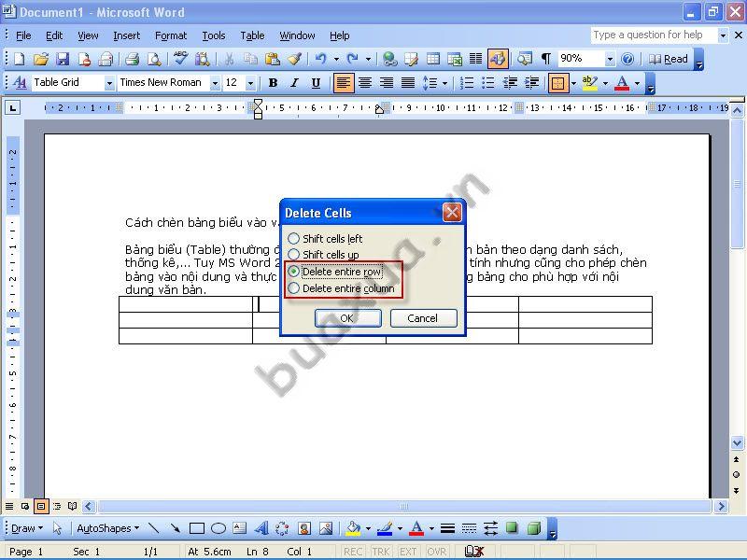Image resolution: width=747 pixels, height=560 pixels.
Task: Close the Delete Cells dialog
Action: 452,213
